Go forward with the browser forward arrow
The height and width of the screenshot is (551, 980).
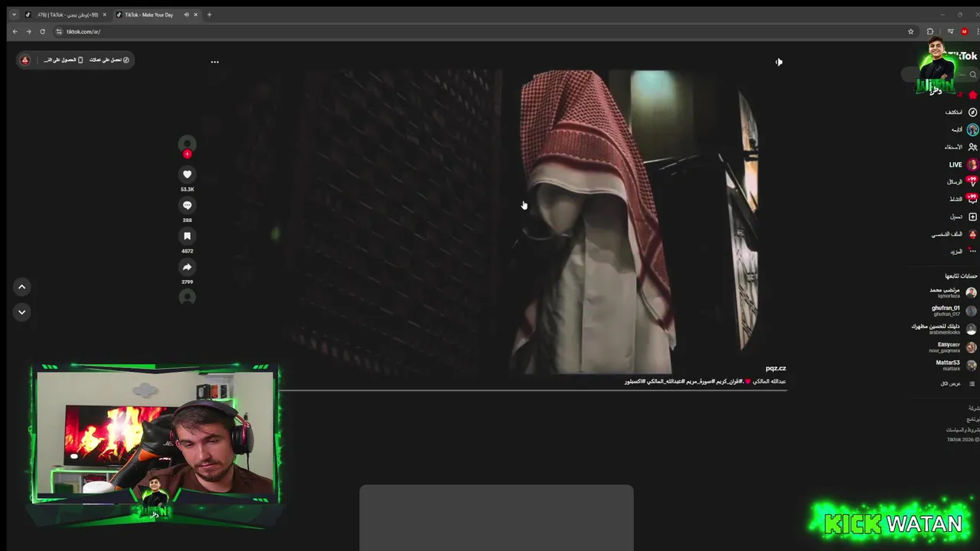28,31
